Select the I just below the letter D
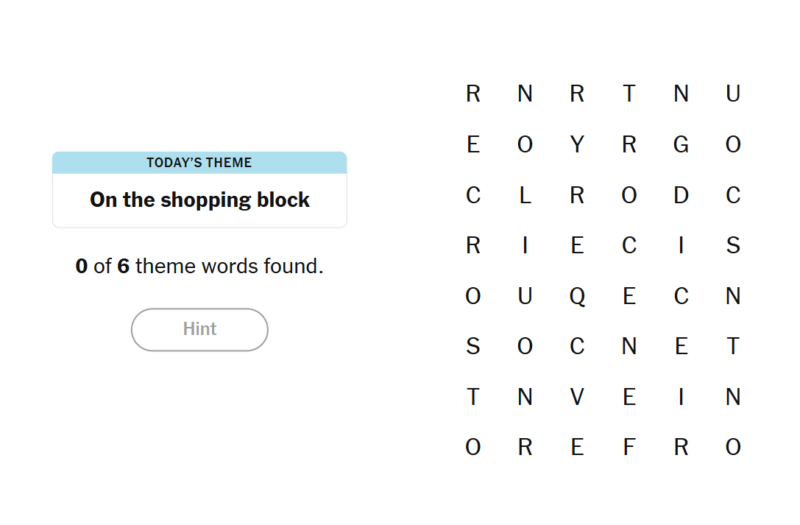This screenshot has width=800, height=525. 681,246
